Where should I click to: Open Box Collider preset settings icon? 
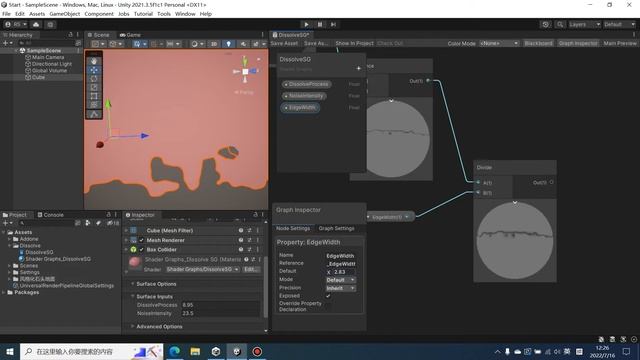pos(249,249)
